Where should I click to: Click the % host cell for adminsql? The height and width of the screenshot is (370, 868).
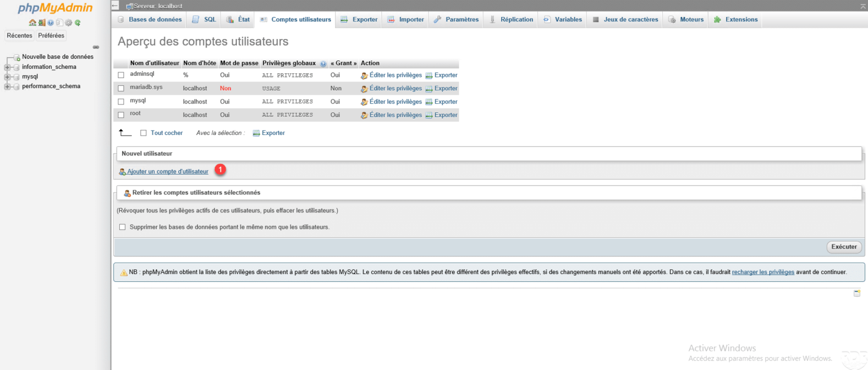point(186,75)
